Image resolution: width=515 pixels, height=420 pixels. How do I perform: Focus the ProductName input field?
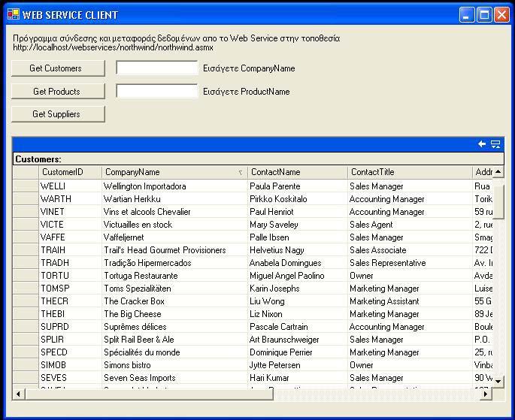(157, 91)
